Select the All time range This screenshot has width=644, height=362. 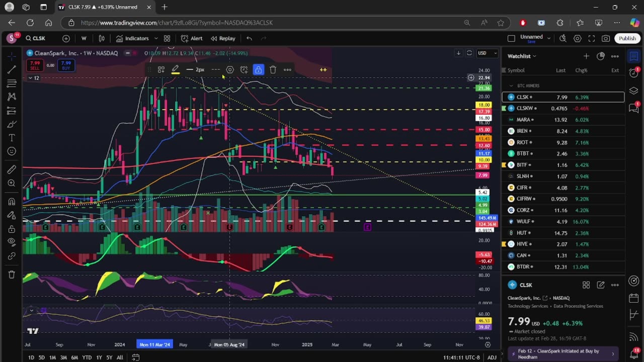[x=120, y=357]
